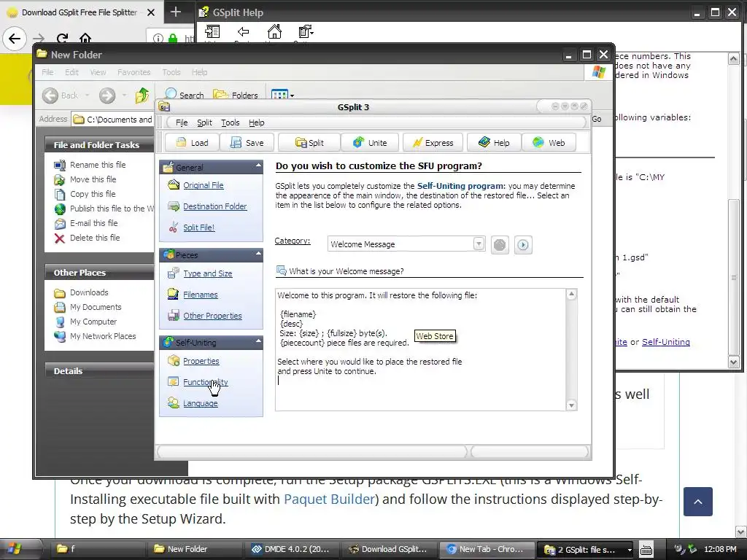
Task: Click the welcome message scroll up arrow
Action: pos(571,295)
